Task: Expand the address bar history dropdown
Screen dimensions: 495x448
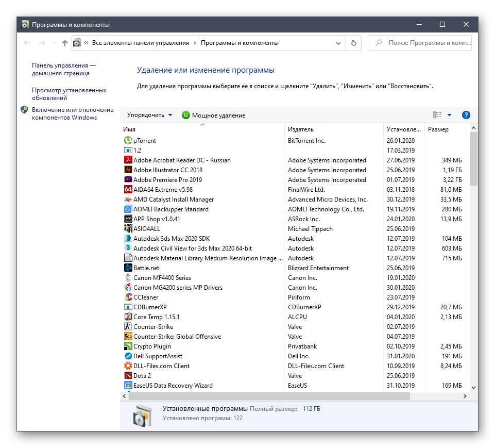Action: (x=338, y=43)
